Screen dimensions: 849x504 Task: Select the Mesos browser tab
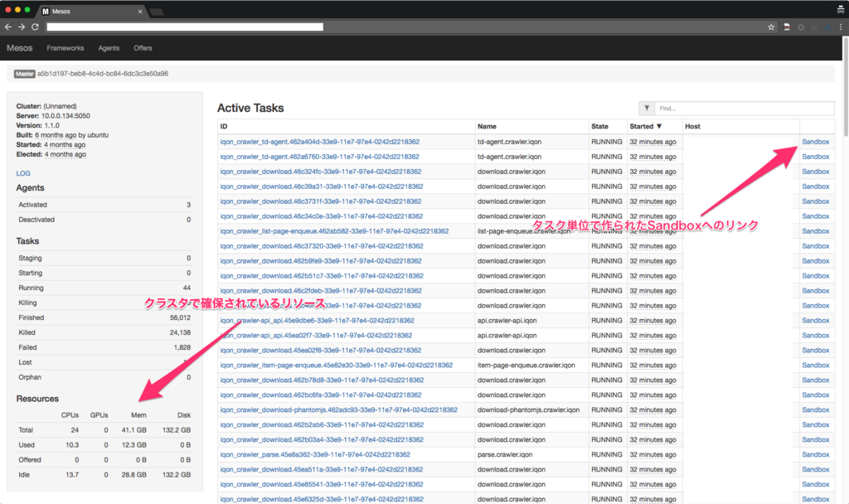[x=92, y=12]
